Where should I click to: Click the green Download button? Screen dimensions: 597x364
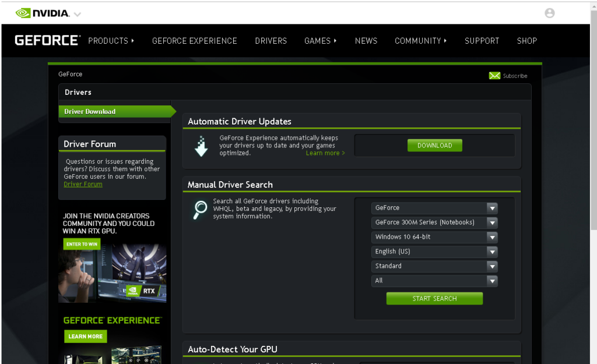(x=434, y=145)
